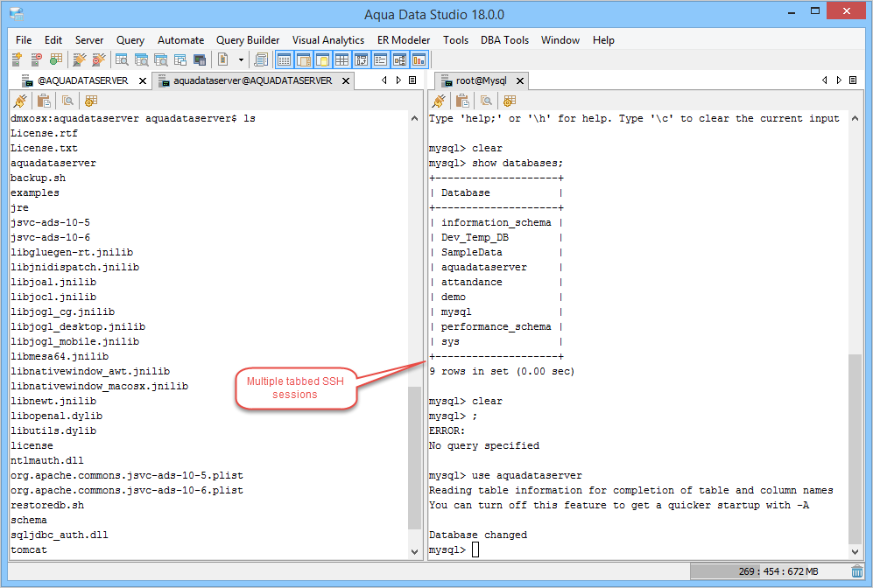Open the tab list in the left pane
Image resolution: width=873 pixels, height=588 pixels.
(412, 80)
